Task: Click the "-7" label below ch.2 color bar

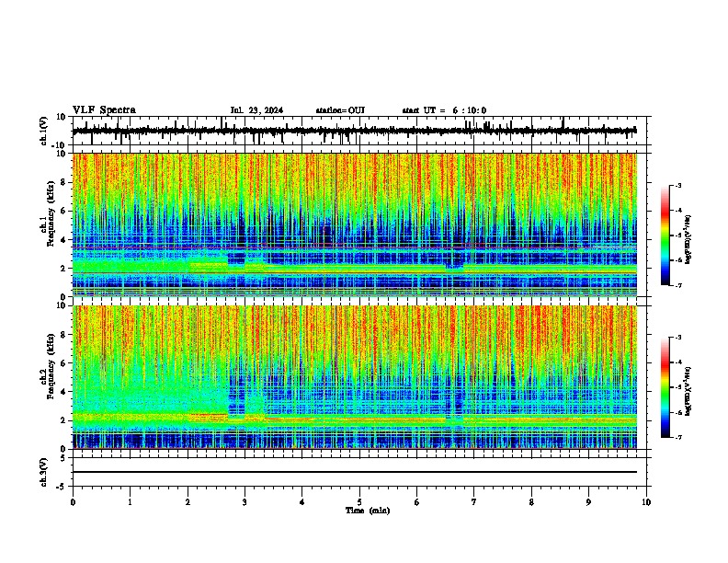Action: (677, 437)
